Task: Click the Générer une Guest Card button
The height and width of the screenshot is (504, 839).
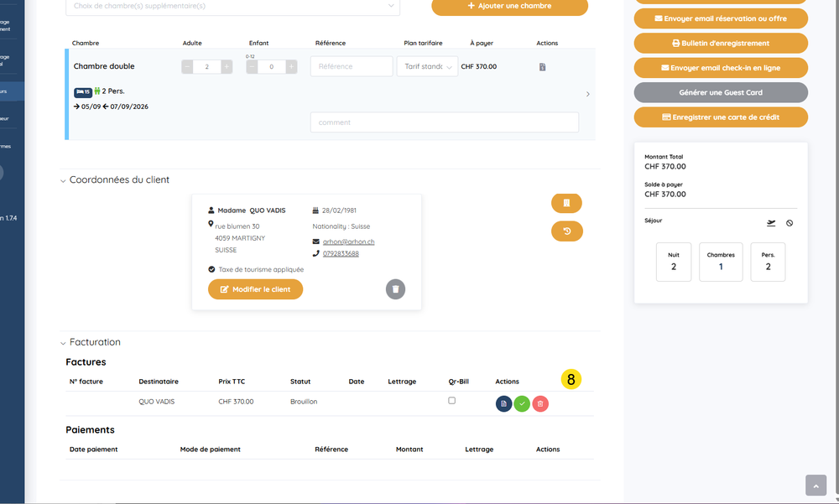Action: [721, 92]
